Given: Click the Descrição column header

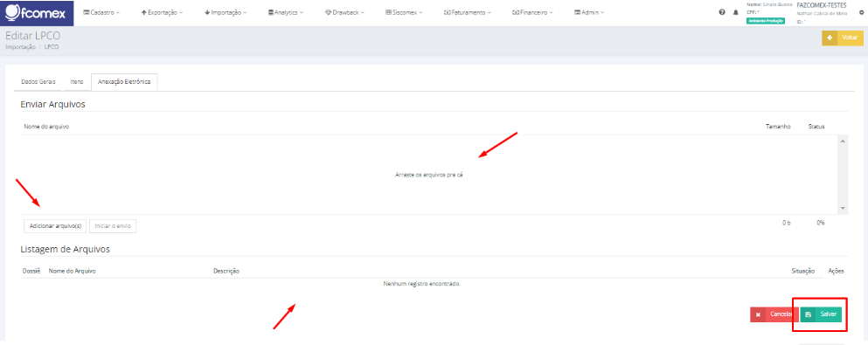Looking at the screenshot, I should pos(226,271).
